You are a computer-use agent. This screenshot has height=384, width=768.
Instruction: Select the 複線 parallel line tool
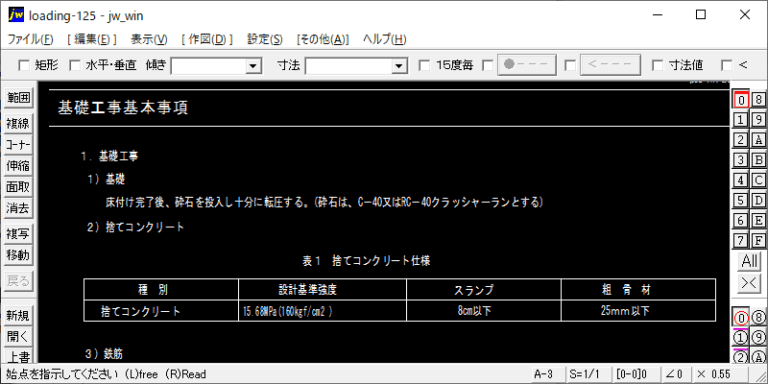coord(18,124)
